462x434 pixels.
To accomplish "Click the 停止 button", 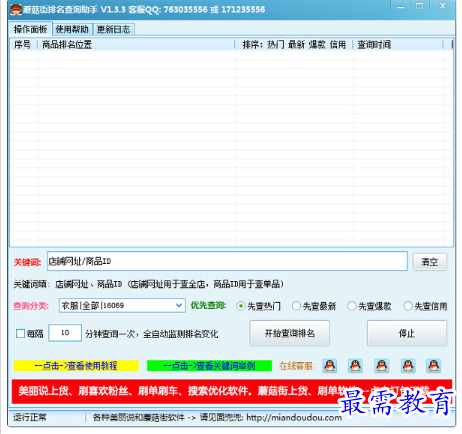I will (407, 333).
